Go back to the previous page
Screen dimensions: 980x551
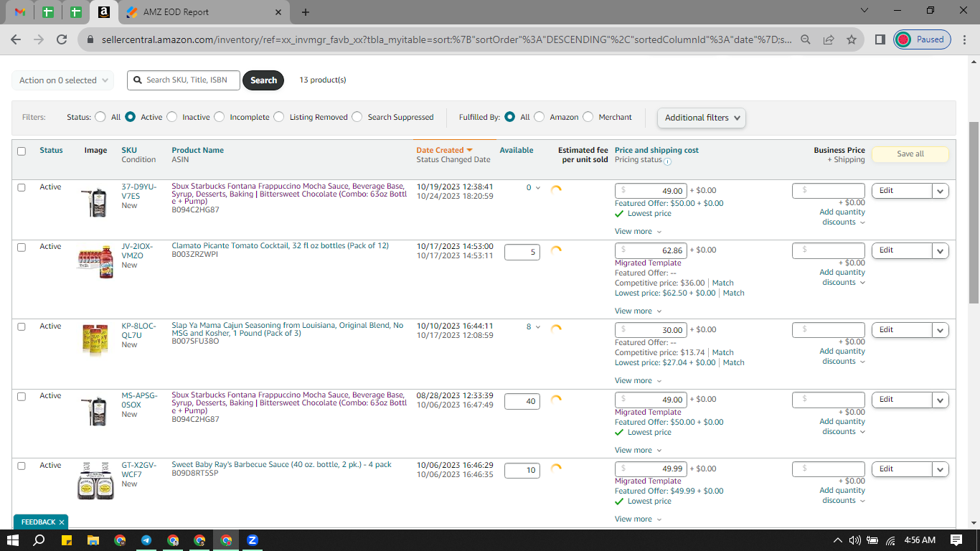pos(16,39)
